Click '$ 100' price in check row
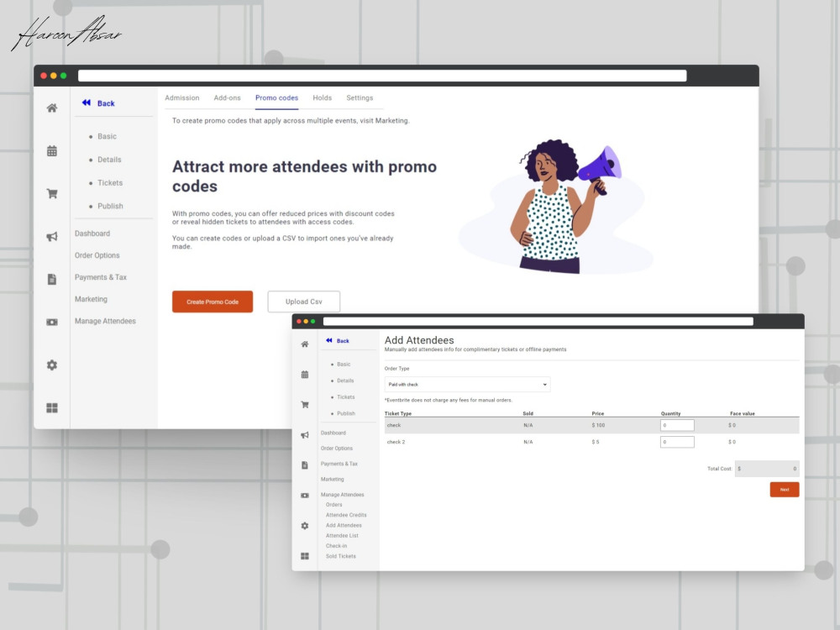 pos(598,425)
